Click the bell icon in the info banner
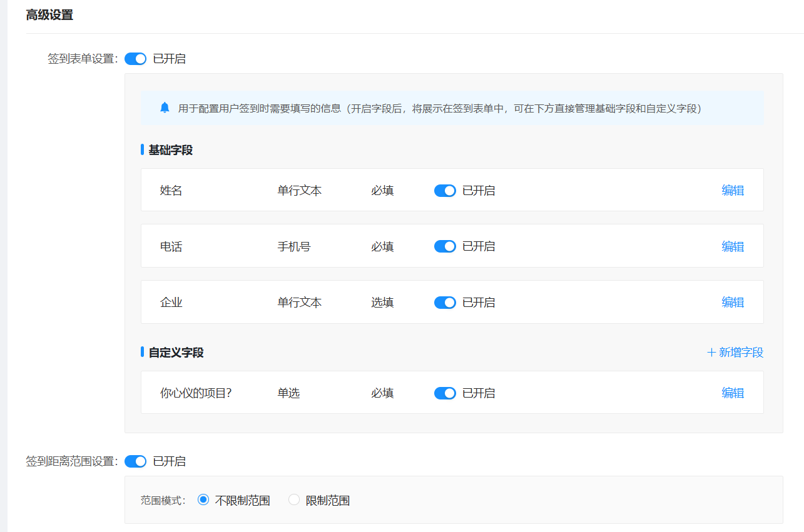Screen dimensions: 804x532 click(x=165, y=108)
